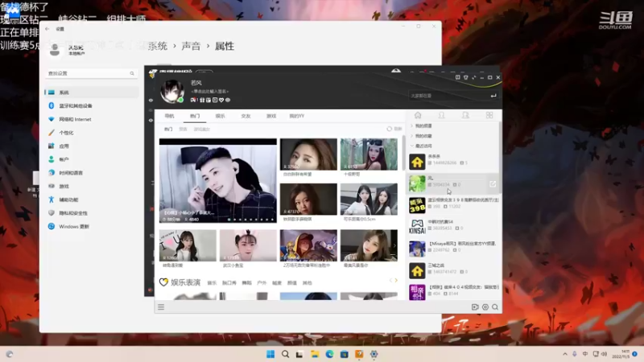Viewport: 644px width, 362px height.
Task: Click 系统 in Settings breadcrumb
Action: coord(157,46)
